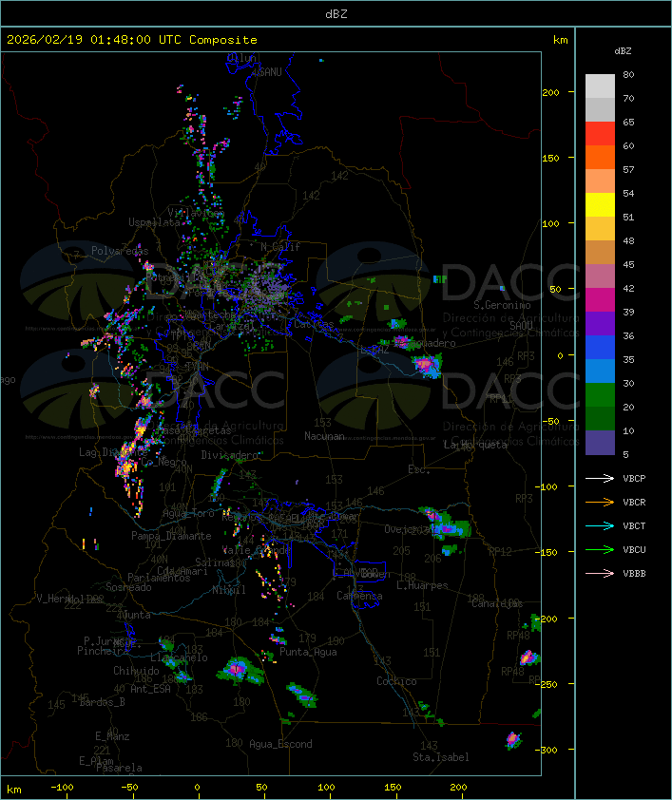Click the km unit label at bottom left
672x800 pixels.
[x=13, y=790]
